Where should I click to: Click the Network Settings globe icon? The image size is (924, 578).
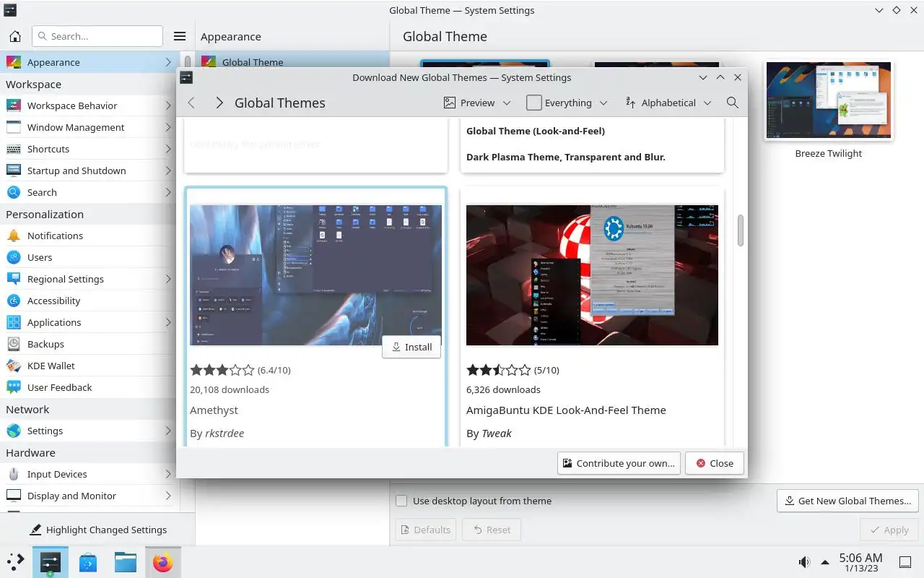(14, 431)
